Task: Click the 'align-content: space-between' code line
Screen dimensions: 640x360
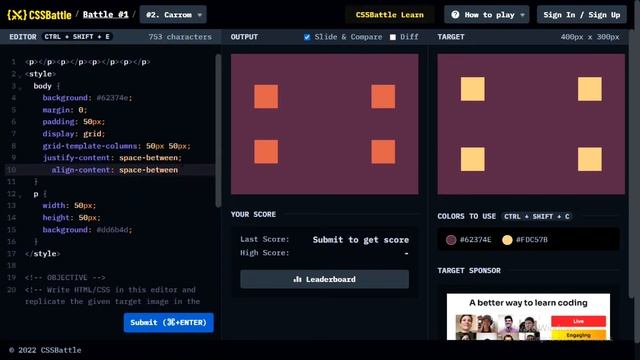Action: point(115,170)
